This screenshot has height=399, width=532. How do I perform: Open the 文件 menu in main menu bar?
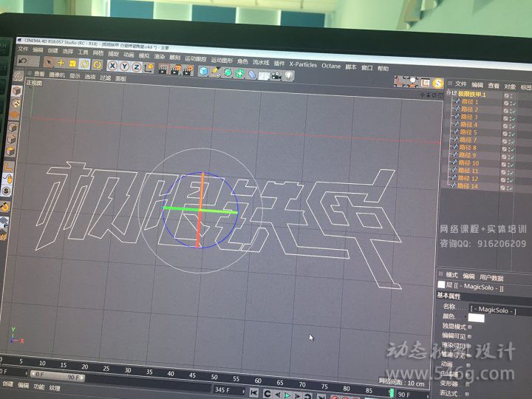point(23,50)
